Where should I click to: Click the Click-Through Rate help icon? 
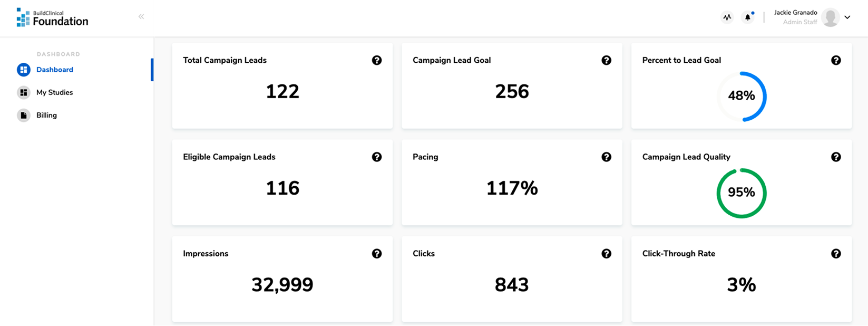click(x=836, y=254)
